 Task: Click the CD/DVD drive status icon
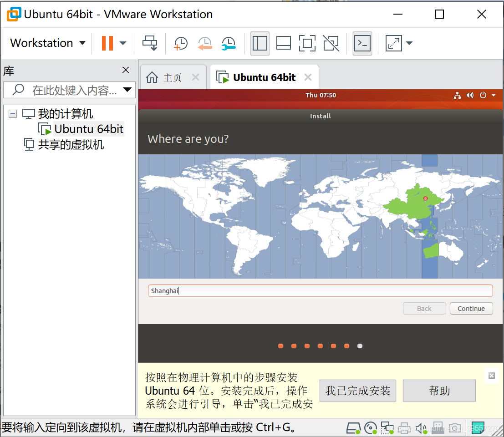coord(371,428)
